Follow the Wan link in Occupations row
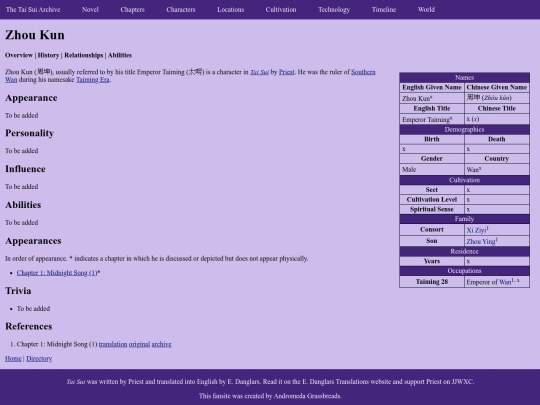540x405 pixels. coord(505,282)
